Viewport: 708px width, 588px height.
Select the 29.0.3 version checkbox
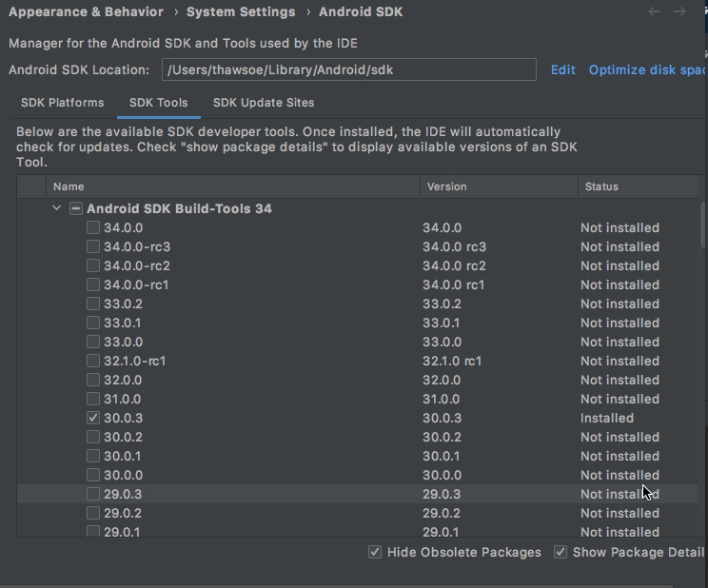[x=93, y=494]
